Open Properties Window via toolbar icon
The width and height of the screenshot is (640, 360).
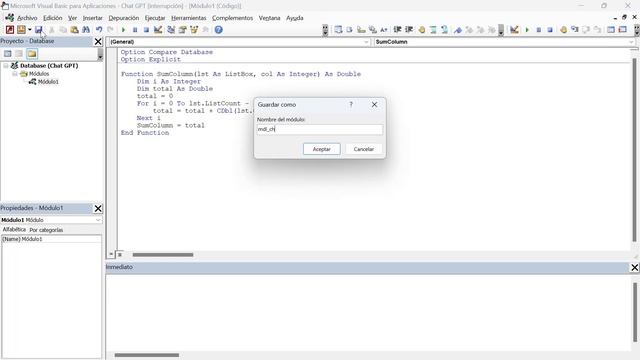pyautogui.click(x=182, y=30)
